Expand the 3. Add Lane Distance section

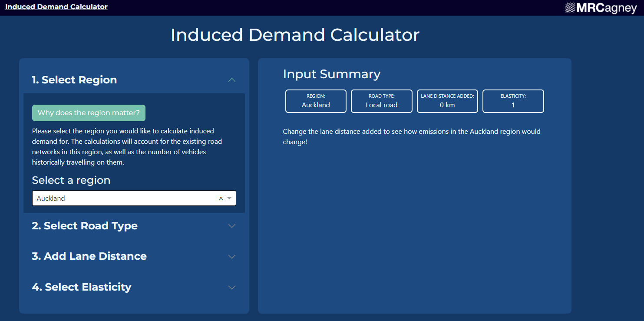[x=89, y=256]
